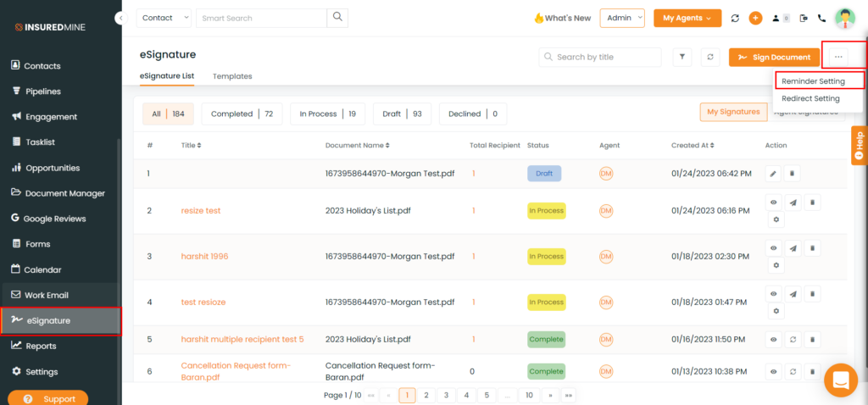Sort by Created At column
868x405 pixels.
coord(692,146)
